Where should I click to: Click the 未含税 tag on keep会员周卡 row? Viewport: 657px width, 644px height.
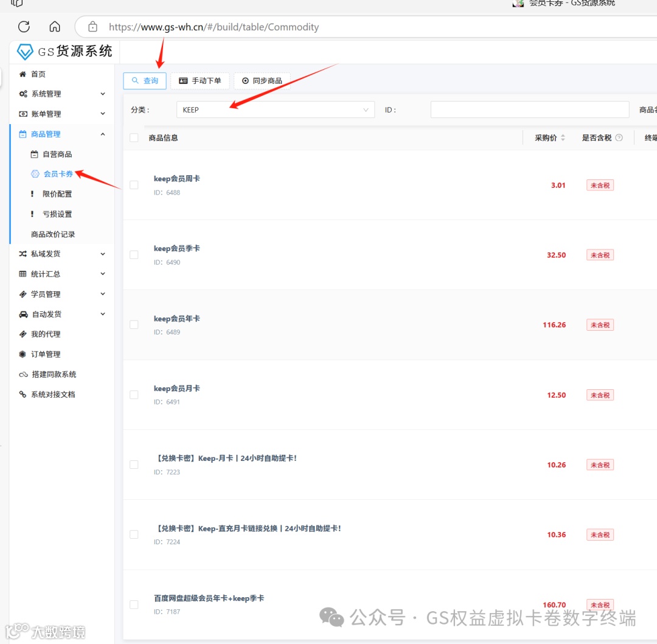[600, 185]
